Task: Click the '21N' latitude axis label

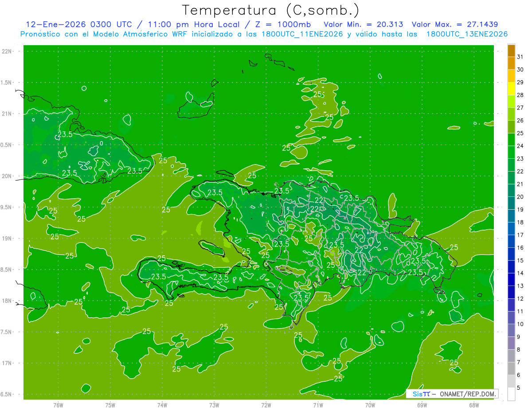Action: pos(6,114)
